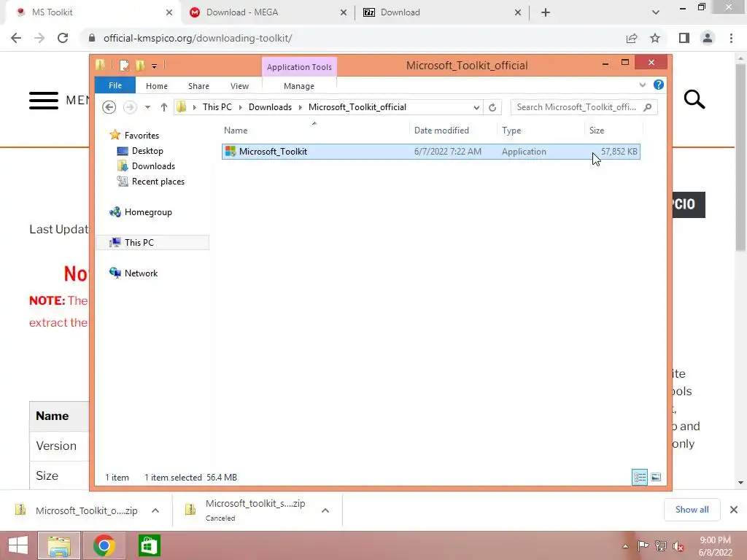Screen dimensions: 747x560
Task: Select Network in navigation pane
Action: pyautogui.click(x=141, y=273)
